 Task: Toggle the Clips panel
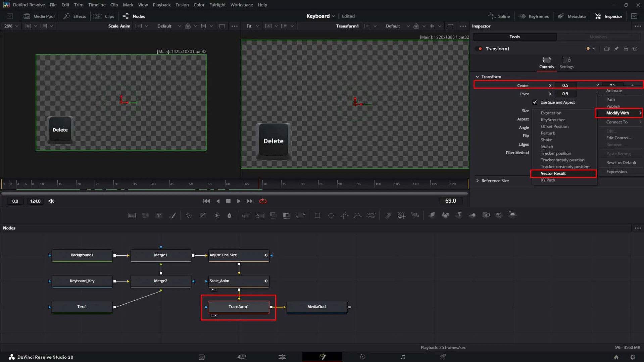(104, 16)
